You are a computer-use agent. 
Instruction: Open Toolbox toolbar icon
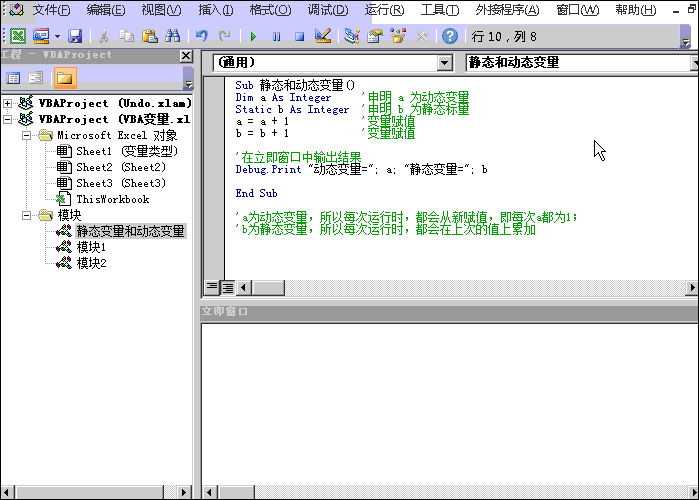421,36
